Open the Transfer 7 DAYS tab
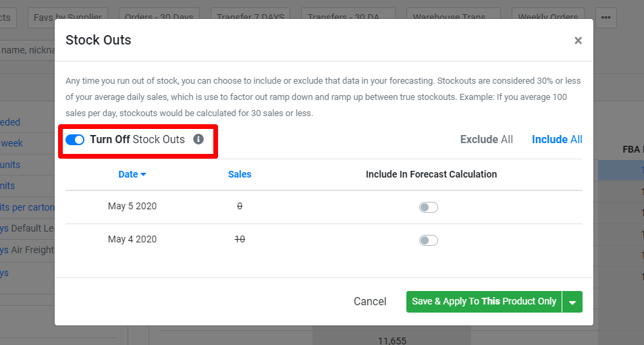This screenshot has height=345, width=644. pyautogui.click(x=250, y=18)
